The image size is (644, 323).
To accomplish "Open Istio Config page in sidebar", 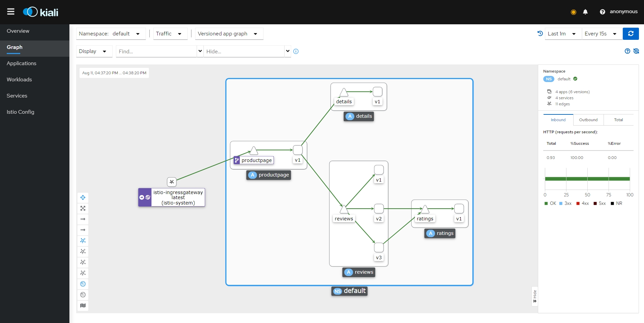I will pyautogui.click(x=21, y=112).
